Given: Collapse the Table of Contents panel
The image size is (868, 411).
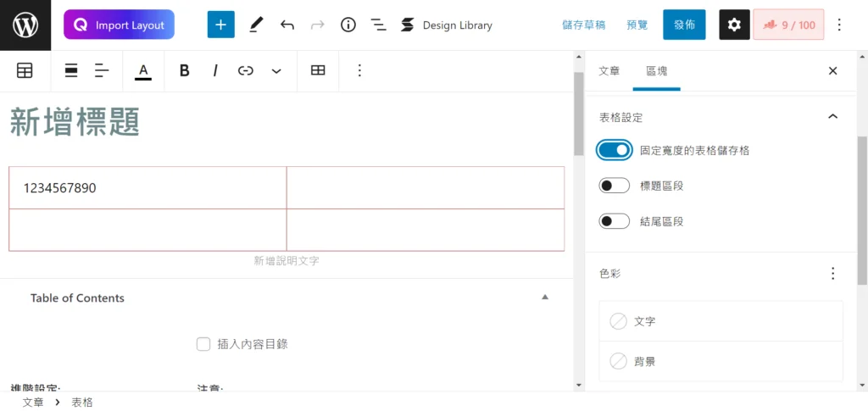Looking at the screenshot, I should (545, 297).
